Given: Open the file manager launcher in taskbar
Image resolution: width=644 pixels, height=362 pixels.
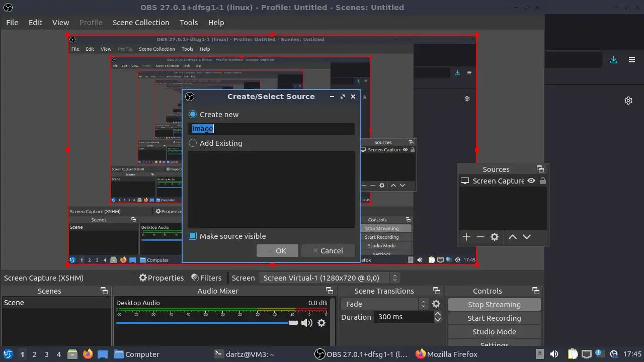Looking at the screenshot, I should [72, 354].
